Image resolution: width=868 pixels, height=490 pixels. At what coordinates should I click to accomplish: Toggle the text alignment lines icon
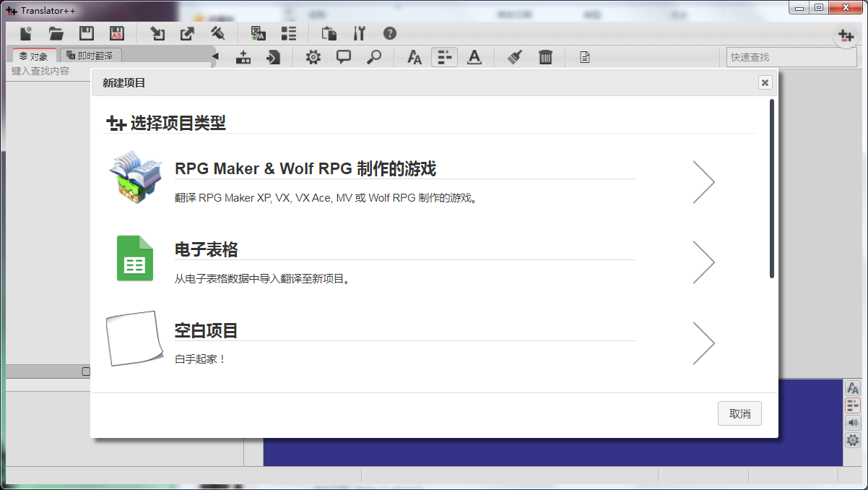(444, 57)
